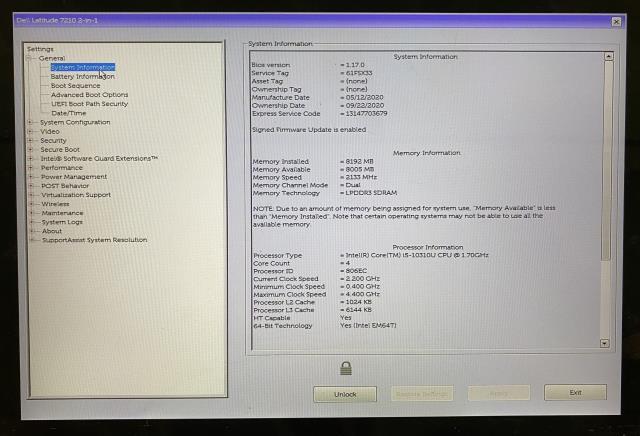Expand the About node
This screenshot has width=640, height=436.
click(x=32, y=231)
